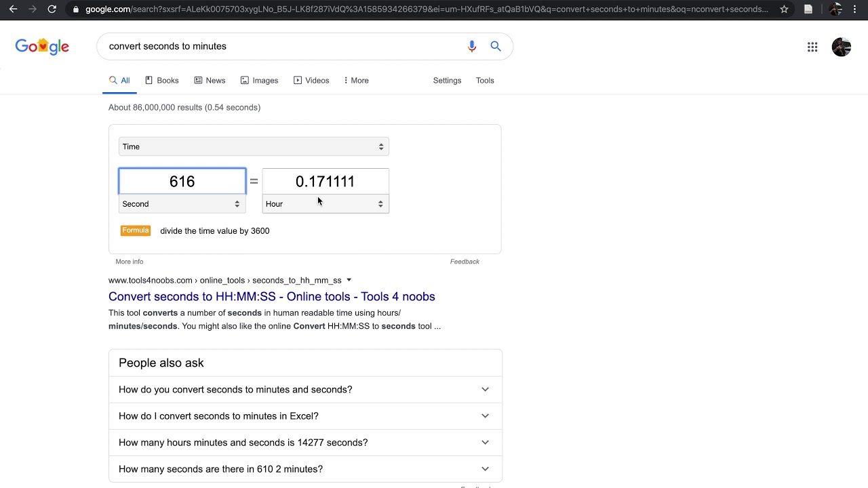Open the More search menu
Viewport: 868px width, 488px height.
pos(356,80)
